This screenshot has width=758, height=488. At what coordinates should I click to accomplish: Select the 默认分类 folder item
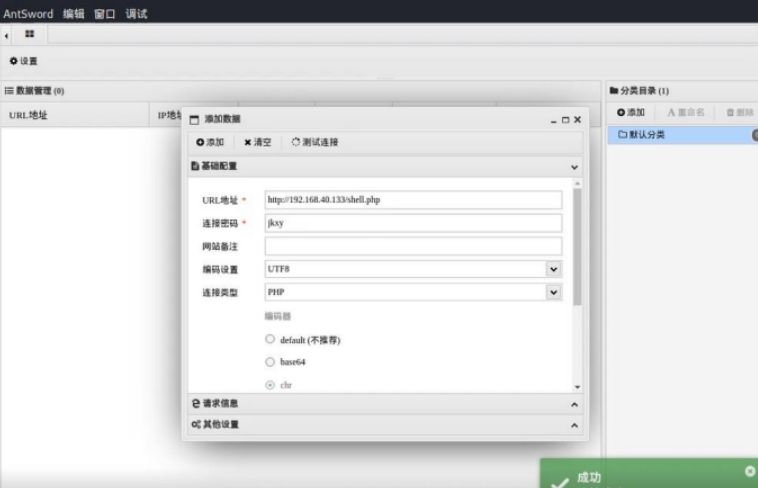[x=683, y=134]
